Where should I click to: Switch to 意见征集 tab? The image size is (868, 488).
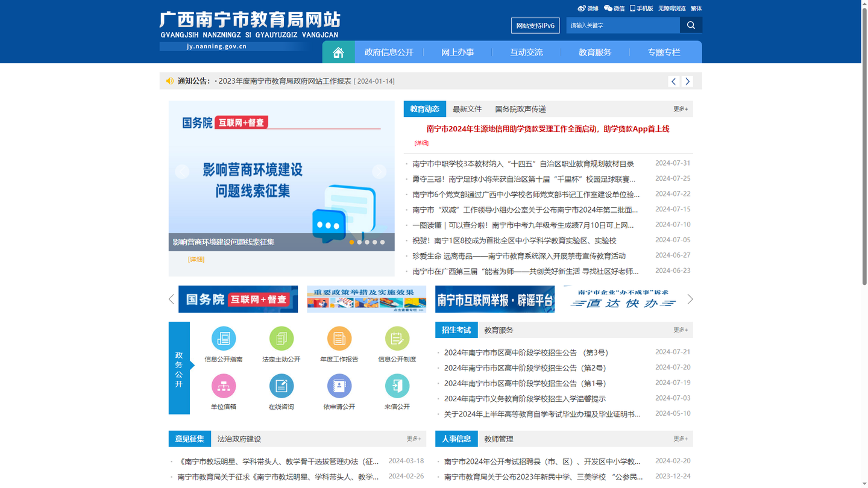pyautogui.click(x=190, y=439)
